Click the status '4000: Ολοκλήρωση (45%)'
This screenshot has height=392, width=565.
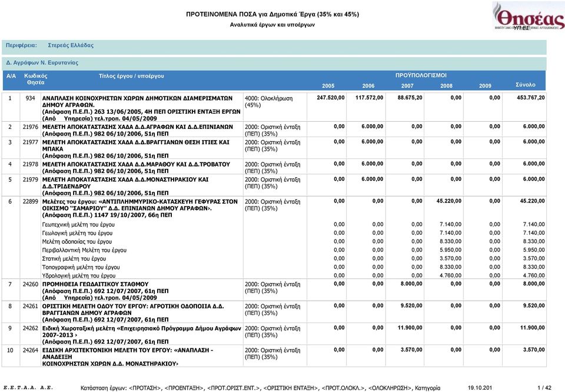click(x=269, y=102)
